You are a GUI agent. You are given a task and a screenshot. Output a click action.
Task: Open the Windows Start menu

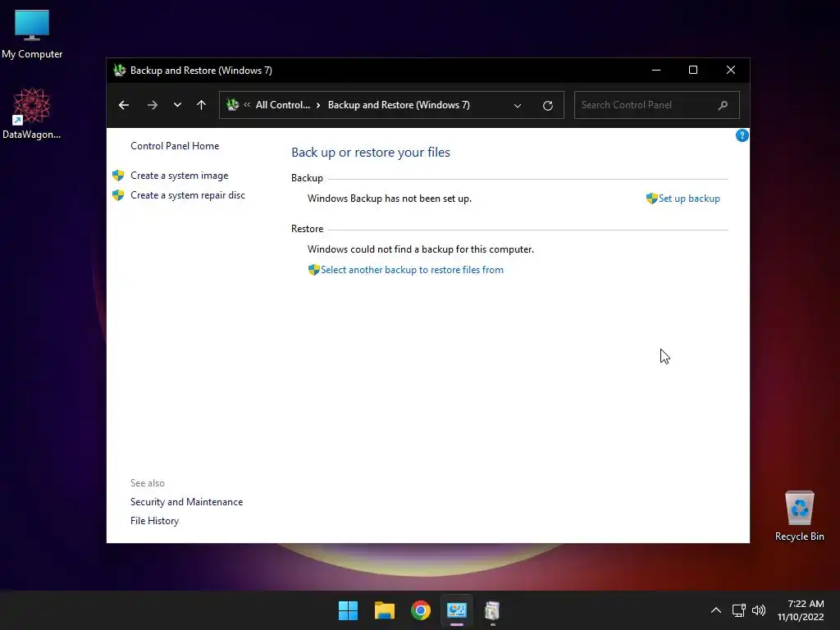348,610
